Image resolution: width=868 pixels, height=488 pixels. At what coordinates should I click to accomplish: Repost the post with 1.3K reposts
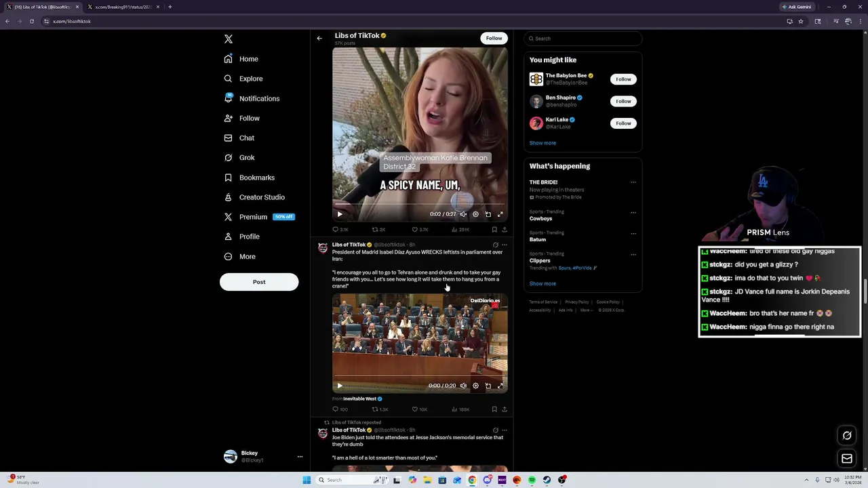380,409
